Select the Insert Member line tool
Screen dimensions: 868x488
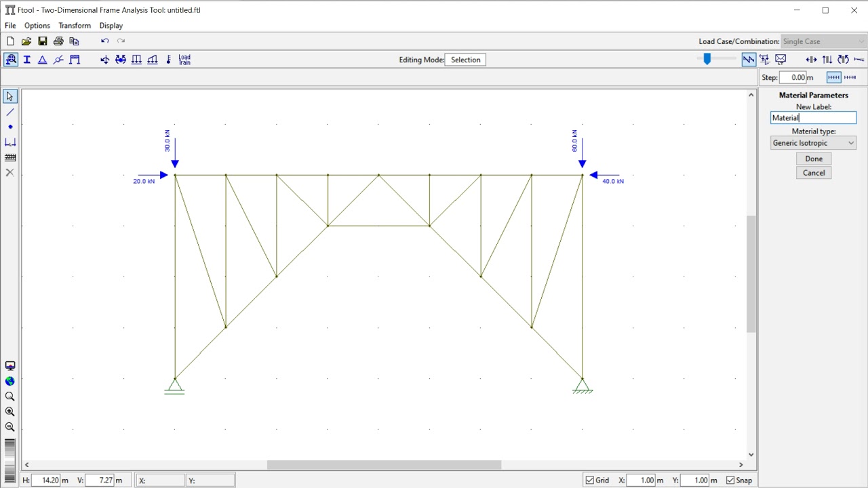point(10,112)
